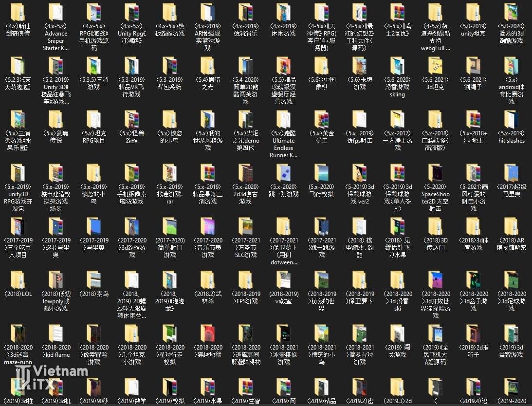Select the (4.x) 新仙剑奇侠传 folder
532x406 pixels.
[18, 13]
